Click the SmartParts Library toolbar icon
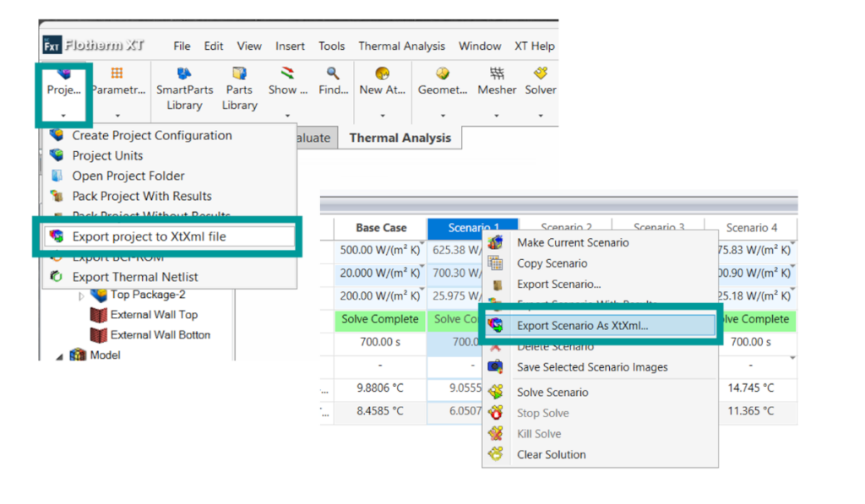Viewport: 865px width, 504px height. click(x=184, y=74)
